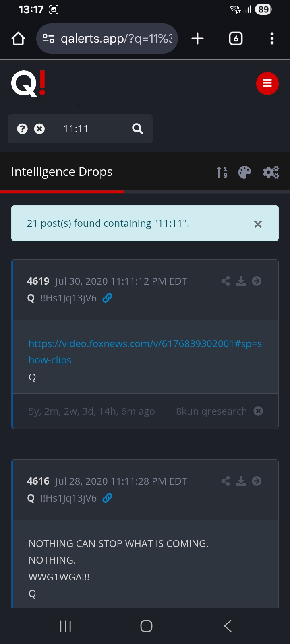This screenshot has height=644, width=290.
Task: Toggle the post sort order icon
Action: [222, 172]
